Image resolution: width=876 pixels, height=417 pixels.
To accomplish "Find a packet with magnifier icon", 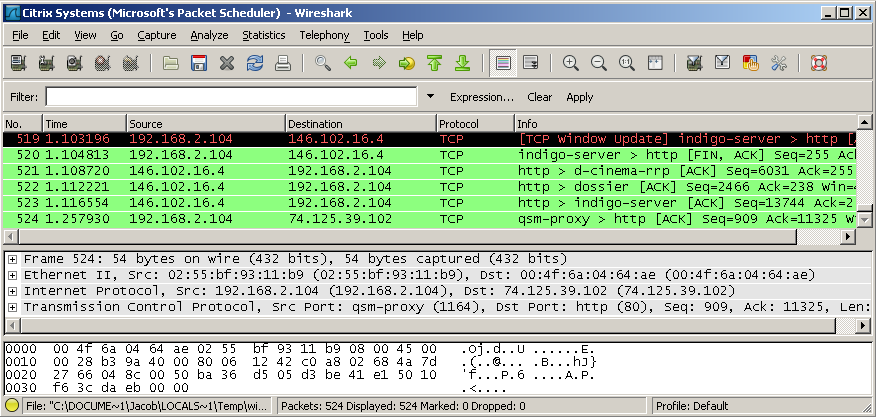I will point(323,63).
